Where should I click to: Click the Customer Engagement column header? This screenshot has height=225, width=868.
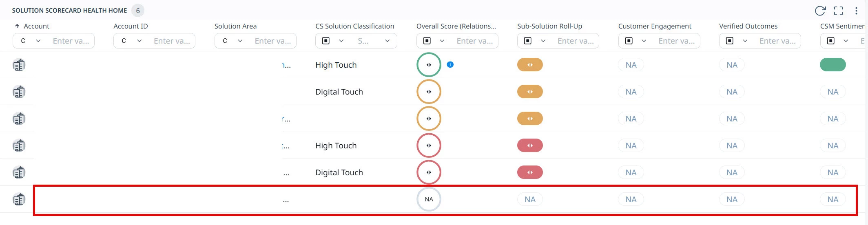pyautogui.click(x=655, y=26)
